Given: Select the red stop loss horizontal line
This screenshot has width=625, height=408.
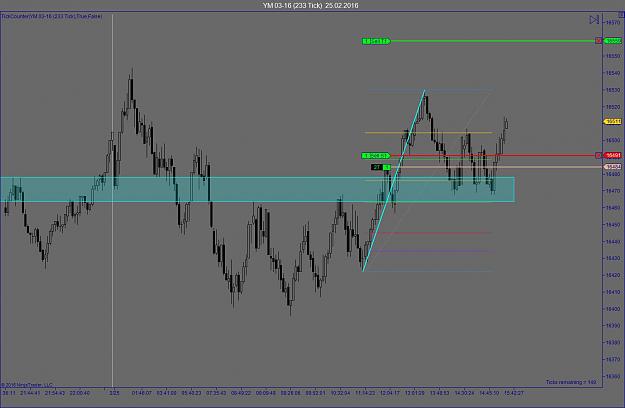Looking at the screenshot, I should (x=493, y=155).
